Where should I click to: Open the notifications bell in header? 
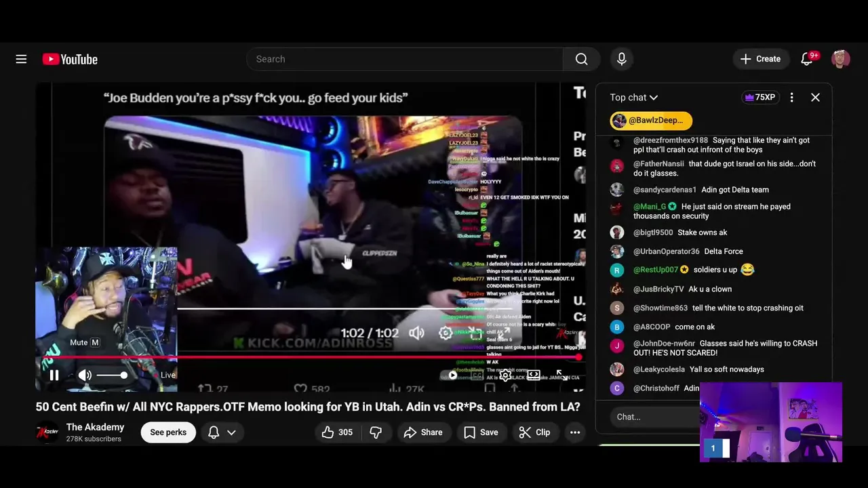pos(806,59)
